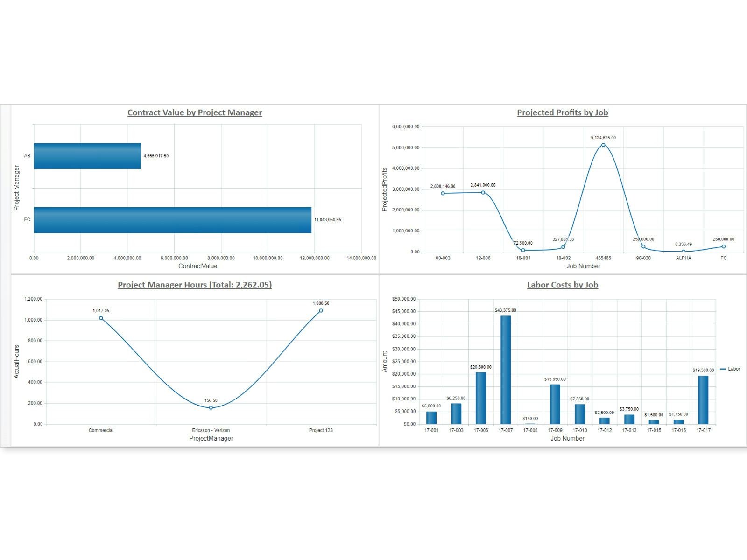Select the Commercial hours data point
This screenshot has height=560, width=747.
tap(101, 318)
